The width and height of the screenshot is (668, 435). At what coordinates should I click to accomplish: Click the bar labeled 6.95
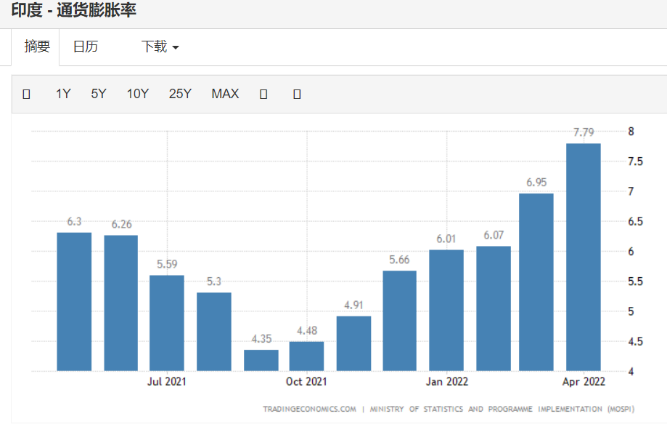click(x=536, y=282)
